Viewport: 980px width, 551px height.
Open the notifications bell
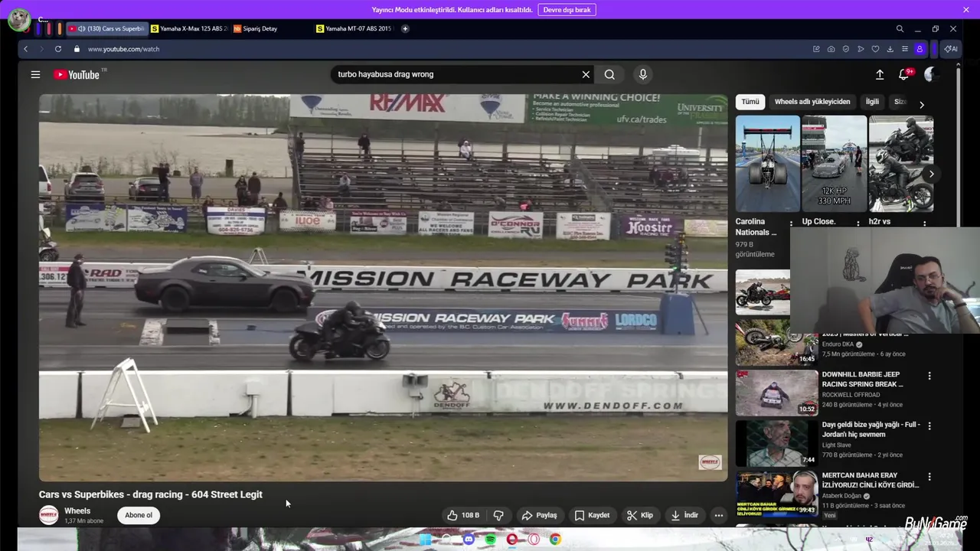[x=904, y=74]
